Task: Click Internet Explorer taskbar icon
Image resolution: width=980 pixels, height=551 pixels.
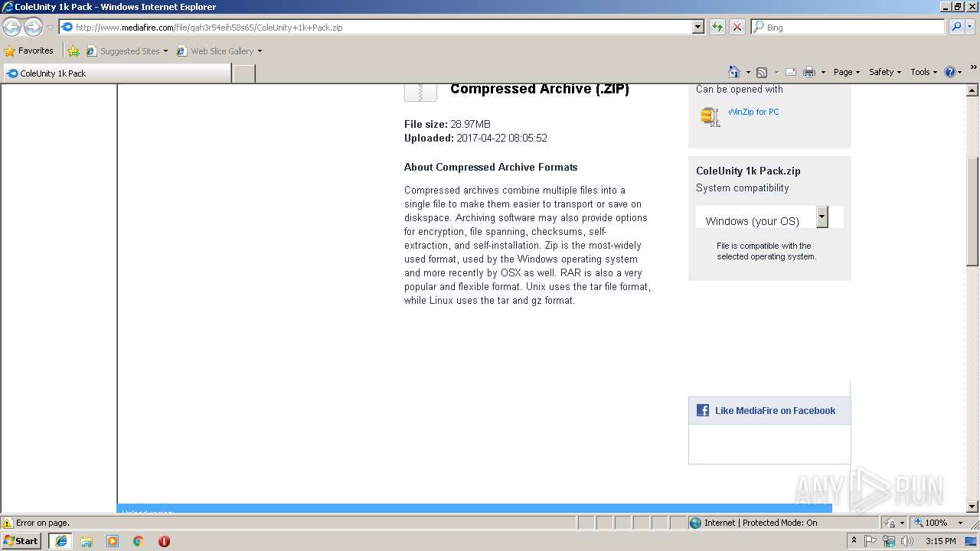Action: point(61,541)
